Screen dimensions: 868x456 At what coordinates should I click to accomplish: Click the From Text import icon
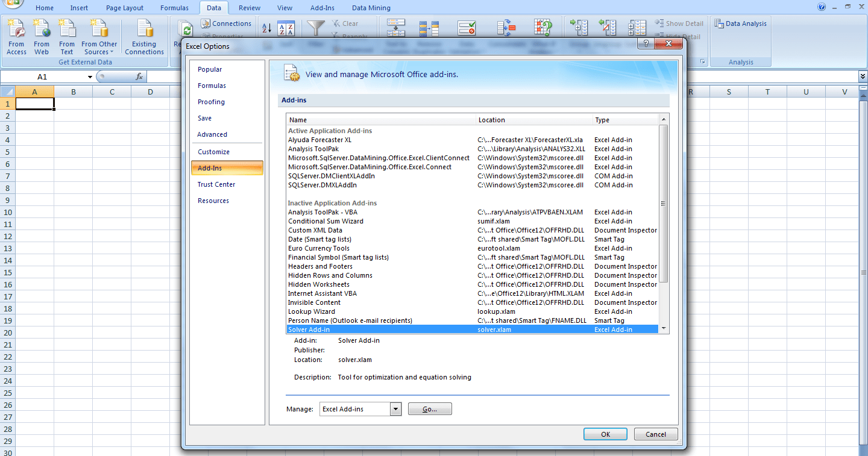tap(67, 36)
